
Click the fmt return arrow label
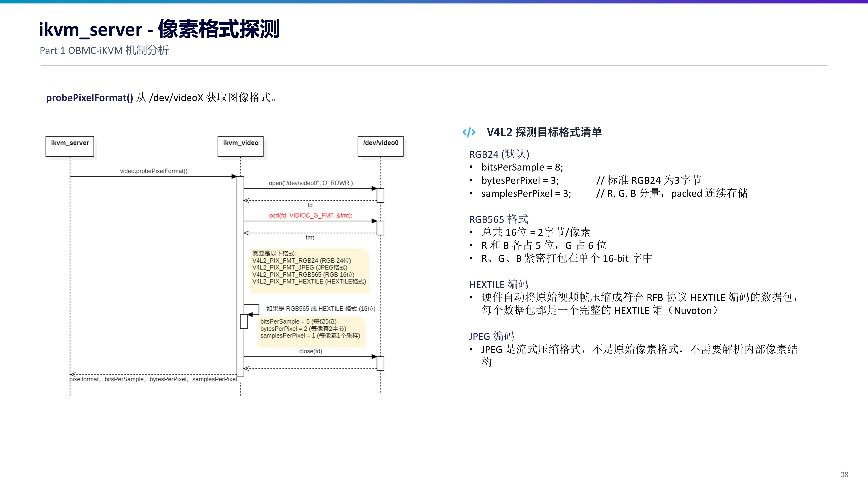click(x=310, y=238)
